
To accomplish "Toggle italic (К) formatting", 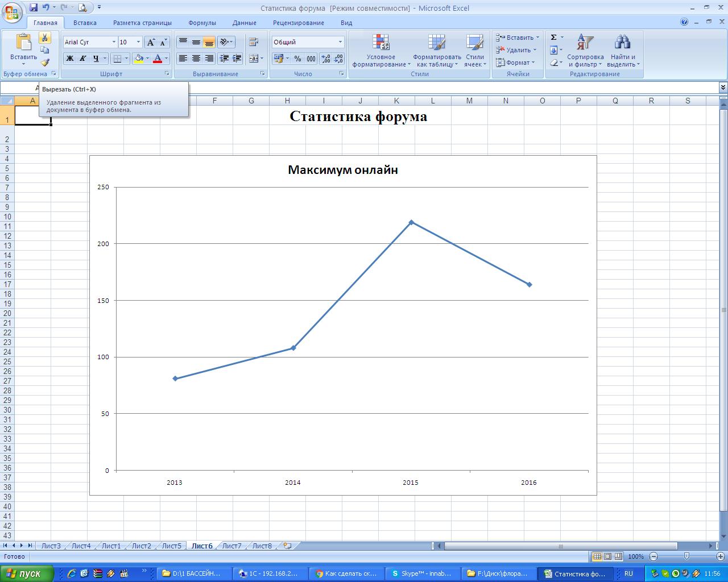I will pos(82,59).
